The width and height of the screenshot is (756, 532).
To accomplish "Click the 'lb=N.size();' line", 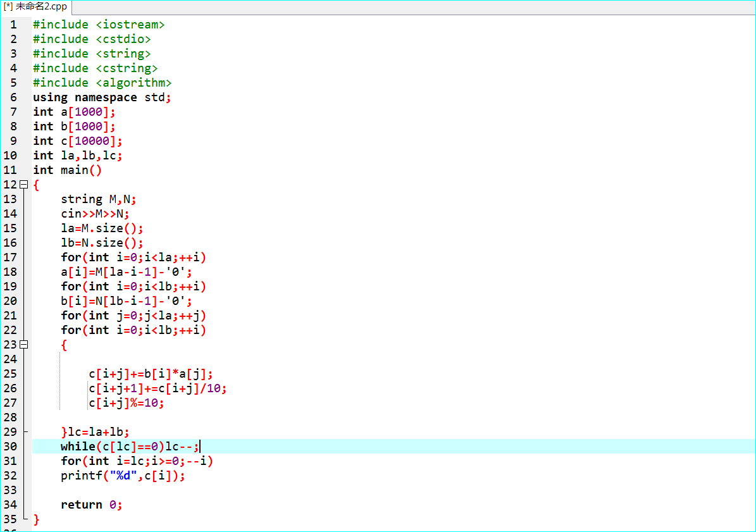I will pos(102,242).
